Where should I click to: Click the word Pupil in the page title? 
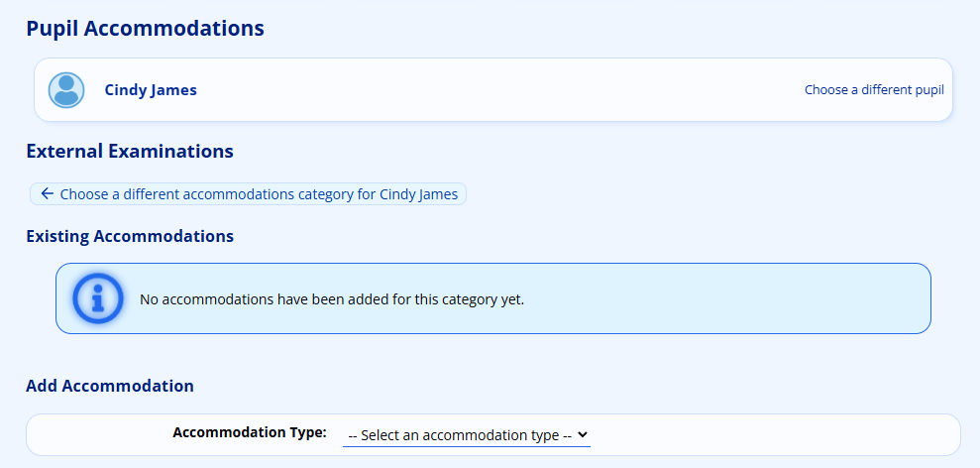point(52,28)
